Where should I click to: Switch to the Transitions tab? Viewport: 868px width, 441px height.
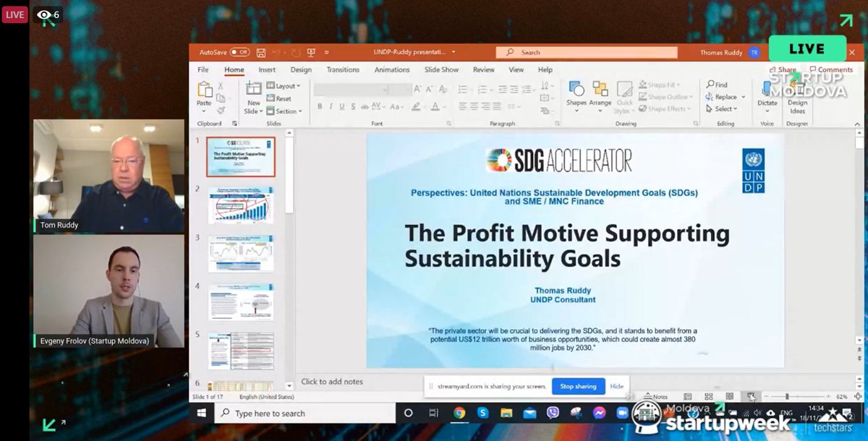pos(343,70)
